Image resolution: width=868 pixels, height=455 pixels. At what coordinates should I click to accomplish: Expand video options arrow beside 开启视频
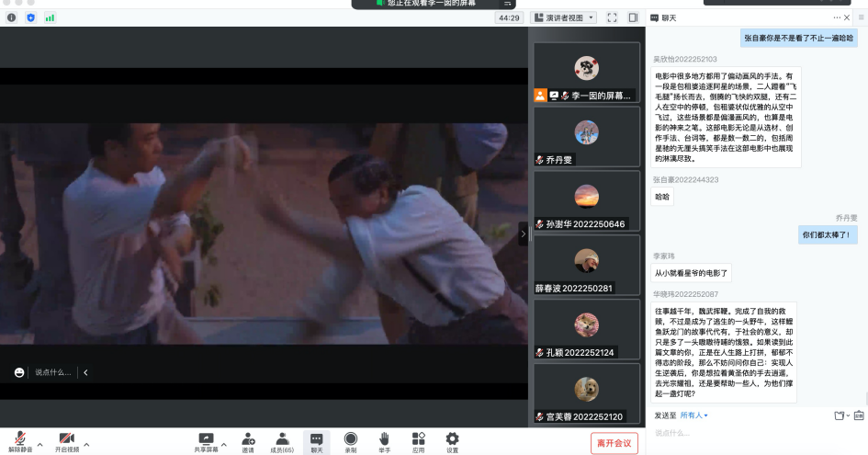pos(86,445)
